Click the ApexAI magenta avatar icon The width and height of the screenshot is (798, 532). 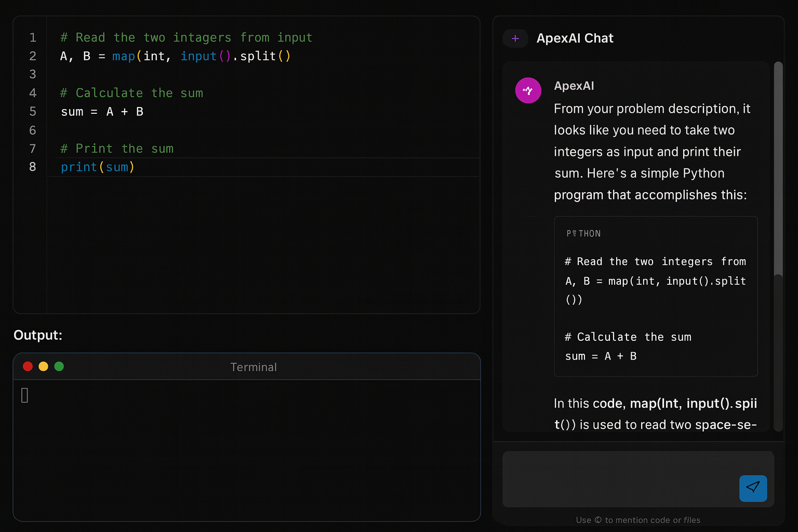point(528,90)
